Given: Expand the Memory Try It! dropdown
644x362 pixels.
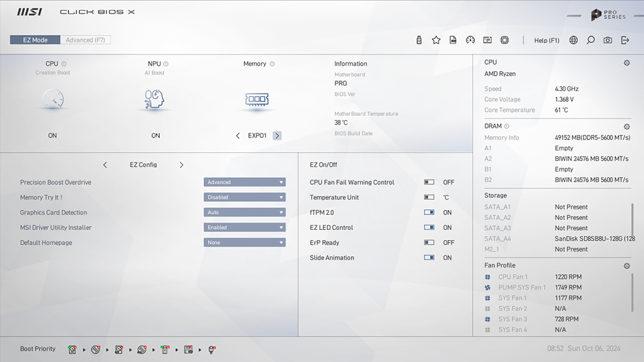Looking at the screenshot, I should [x=244, y=198].
